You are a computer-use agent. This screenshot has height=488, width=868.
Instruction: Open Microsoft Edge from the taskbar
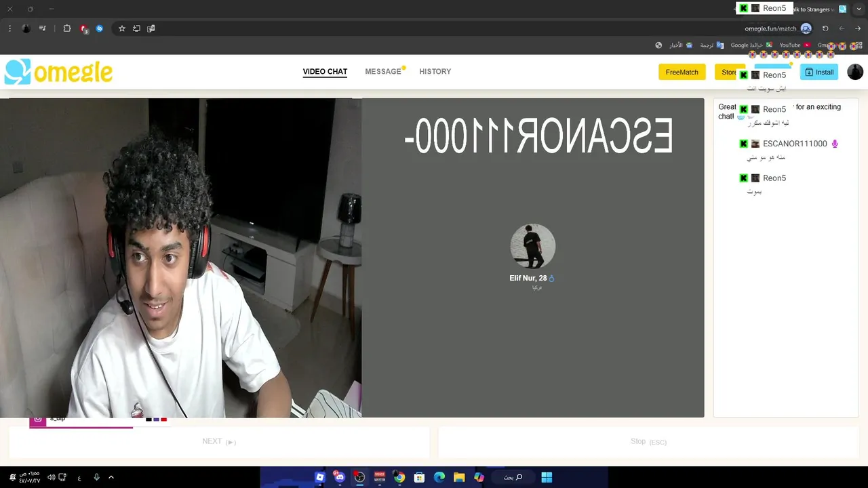pos(439,477)
